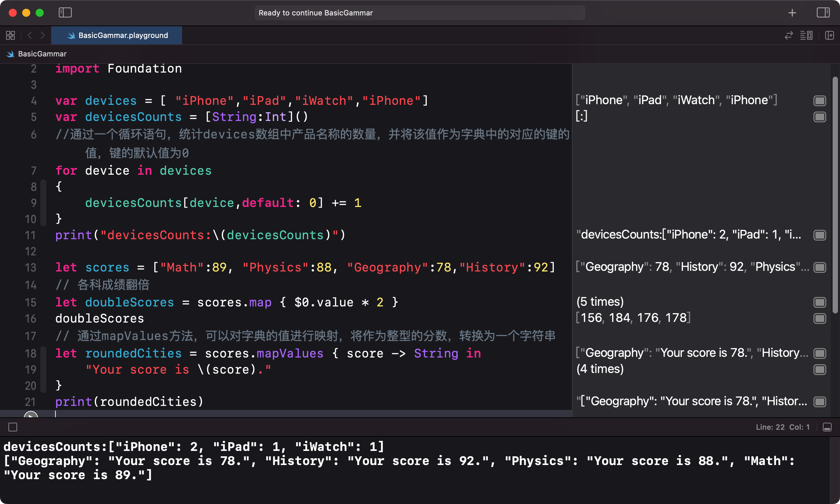Click 'mapValues' method on line 18
840x504 pixels.
click(x=290, y=353)
